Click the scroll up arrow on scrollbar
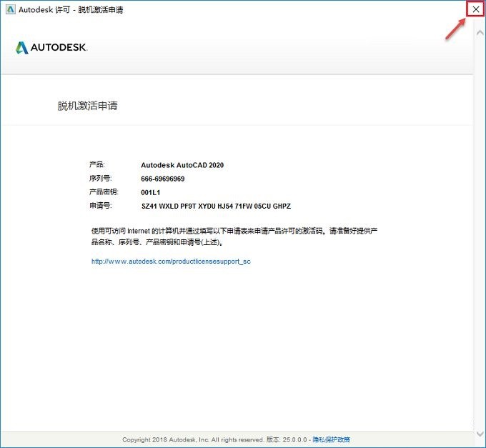 click(480, 33)
